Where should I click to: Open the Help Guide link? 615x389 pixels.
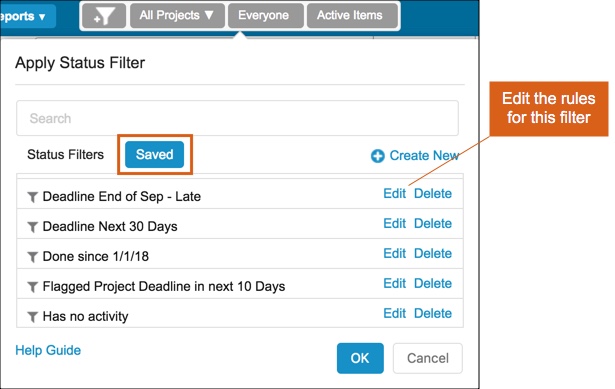point(48,350)
